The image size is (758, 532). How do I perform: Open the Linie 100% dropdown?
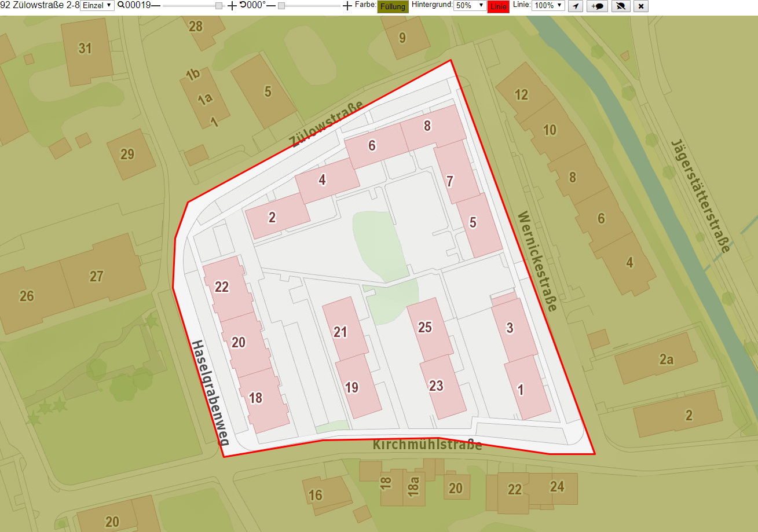[548, 5]
